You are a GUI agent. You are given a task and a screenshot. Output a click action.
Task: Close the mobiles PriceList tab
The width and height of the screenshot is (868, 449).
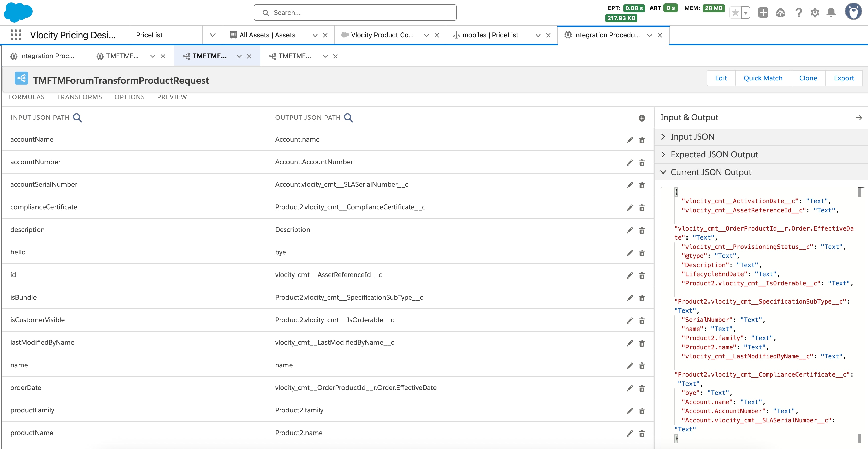[548, 35]
